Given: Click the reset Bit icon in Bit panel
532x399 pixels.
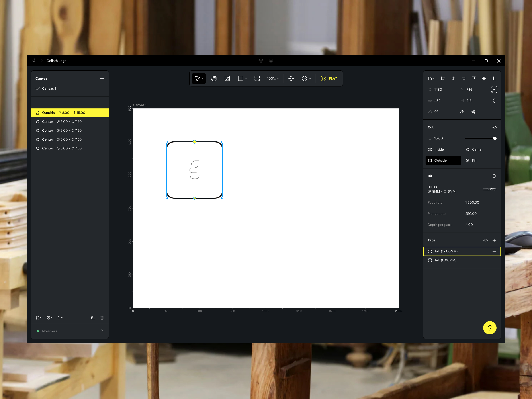Looking at the screenshot, I should click(494, 176).
